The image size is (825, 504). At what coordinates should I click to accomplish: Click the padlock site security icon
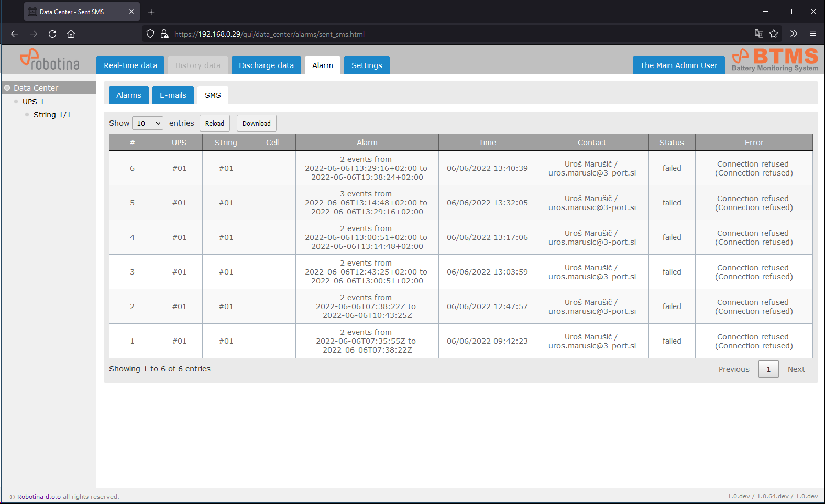pyautogui.click(x=164, y=34)
